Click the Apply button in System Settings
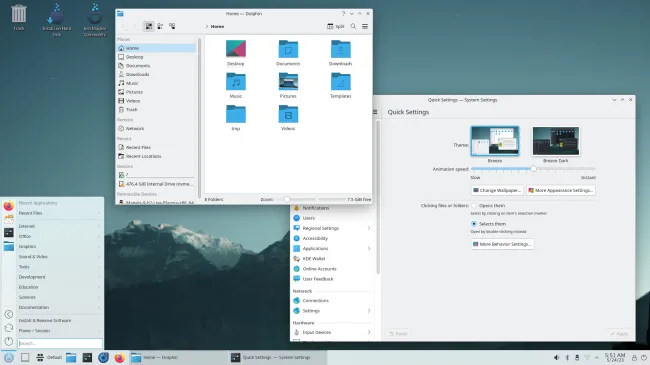Screen dimensions: 650x365 tap(619, 333)
